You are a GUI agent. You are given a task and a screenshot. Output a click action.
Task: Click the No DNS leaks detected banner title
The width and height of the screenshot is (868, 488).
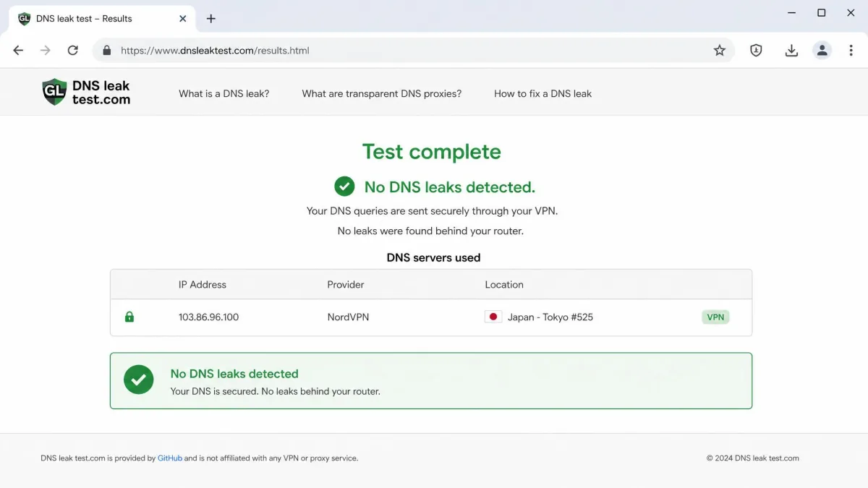tap(234, 374)
